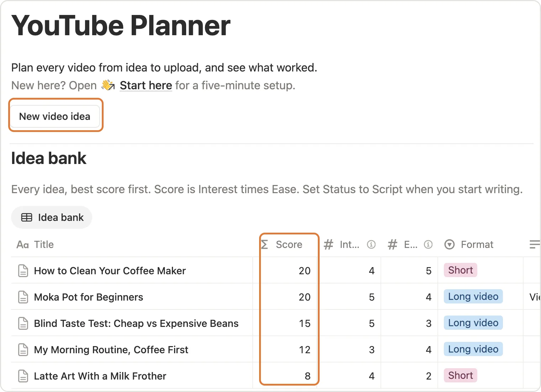The image size is (541, 392).
Task: Open Latte Art With a Milk Frother title
Action: pyautogui.click(x=100, y=376)
